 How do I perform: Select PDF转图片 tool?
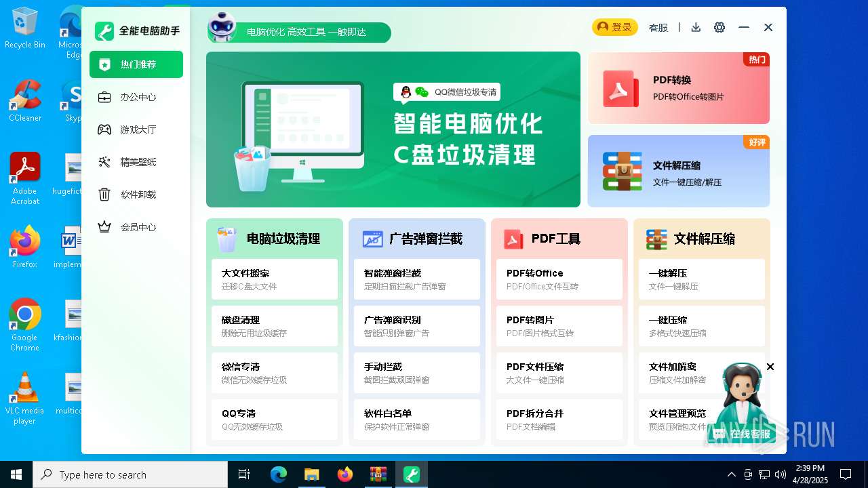pos(559,326)
